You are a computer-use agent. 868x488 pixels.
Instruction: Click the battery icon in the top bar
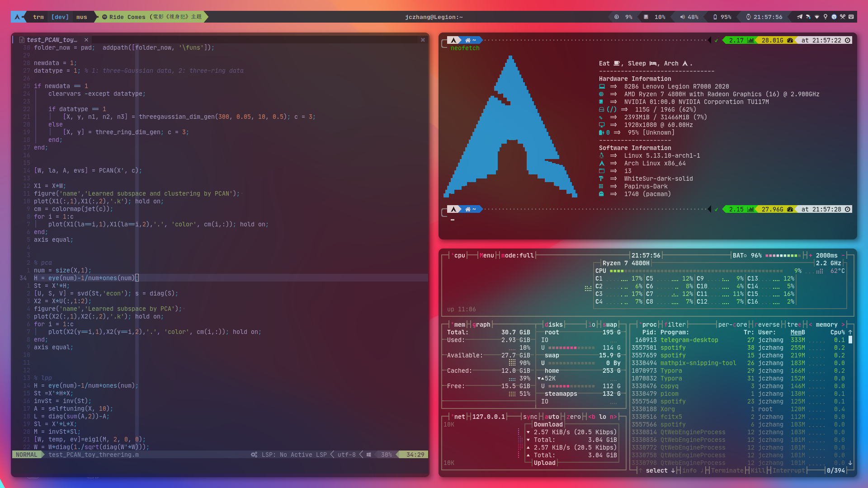715,17
